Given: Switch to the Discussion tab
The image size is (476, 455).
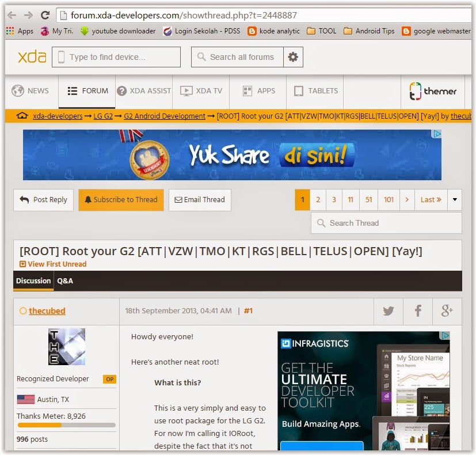Looking at the screenshot, I should coord(33,280).
